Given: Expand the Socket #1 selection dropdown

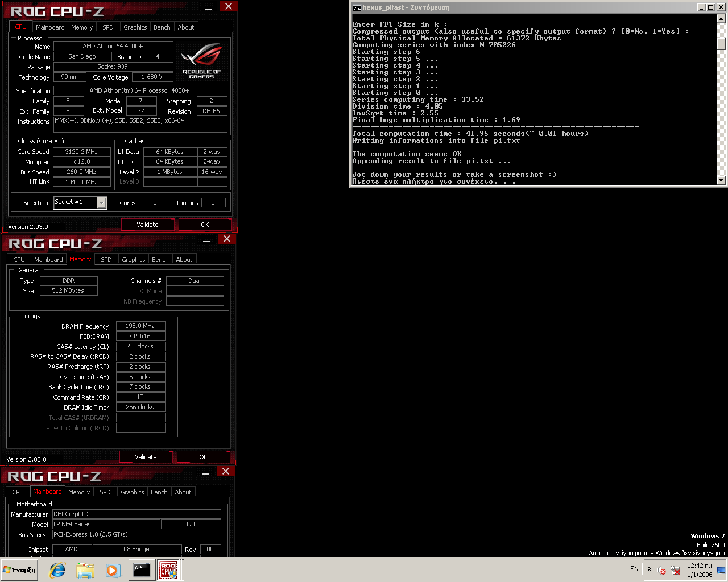Looking at the screenshot, I should pyautogui.click(x=102, y=203).
